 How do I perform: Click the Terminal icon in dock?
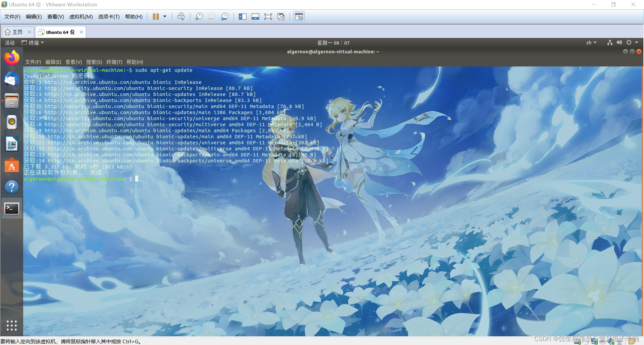[12, 208]
